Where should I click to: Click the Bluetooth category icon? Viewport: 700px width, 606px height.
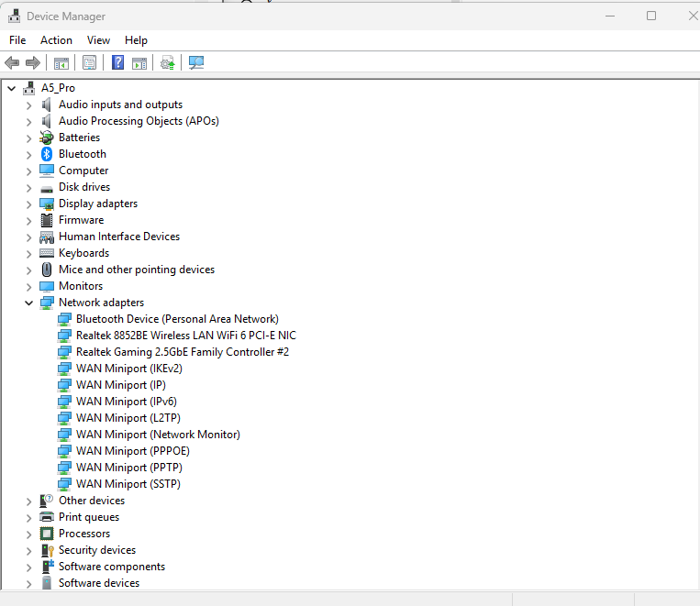47,154
